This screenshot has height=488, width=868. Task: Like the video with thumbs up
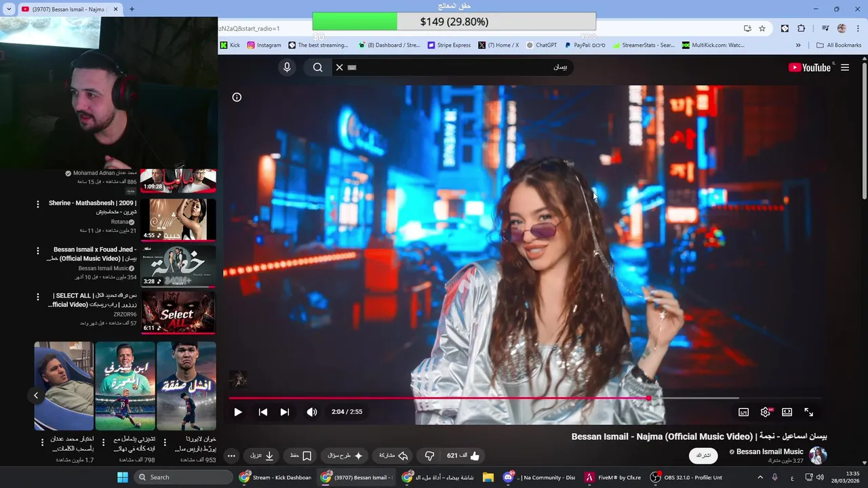pos(463,455)
